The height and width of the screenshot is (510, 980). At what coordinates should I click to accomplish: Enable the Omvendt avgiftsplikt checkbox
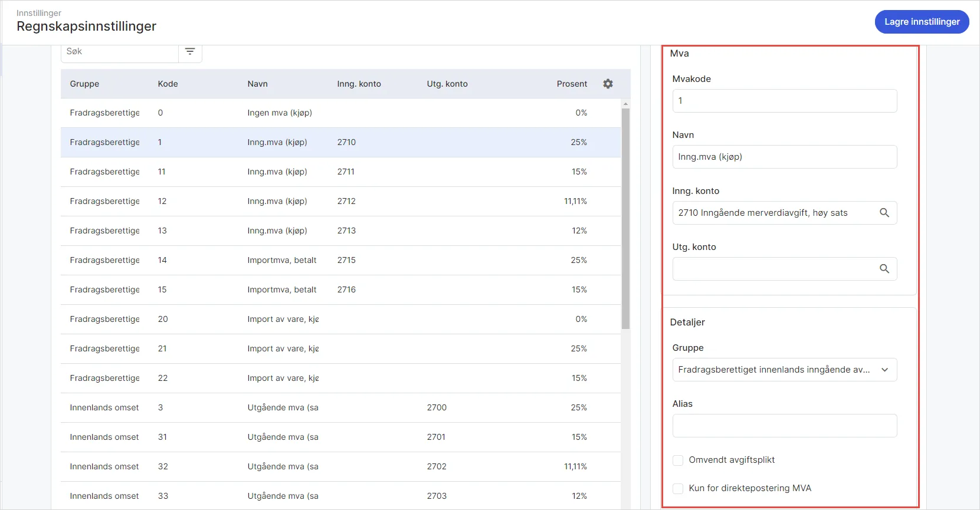678,460
